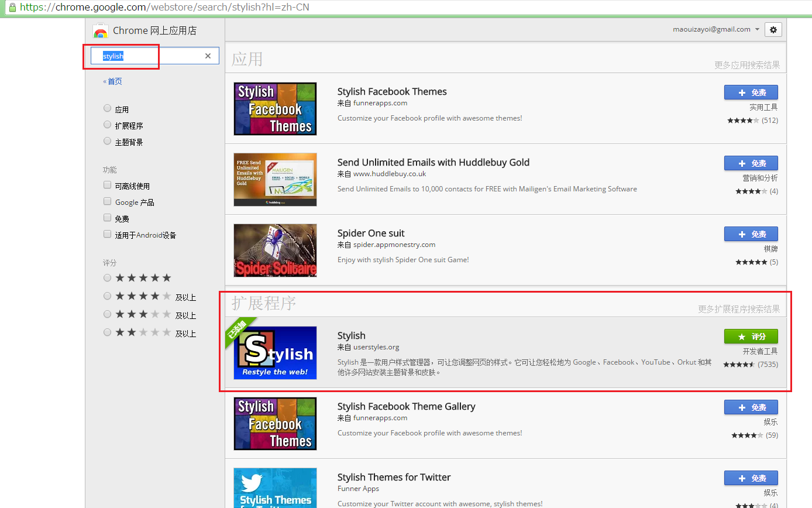Click the spider.appmonestry.com source text

point(394,245)
